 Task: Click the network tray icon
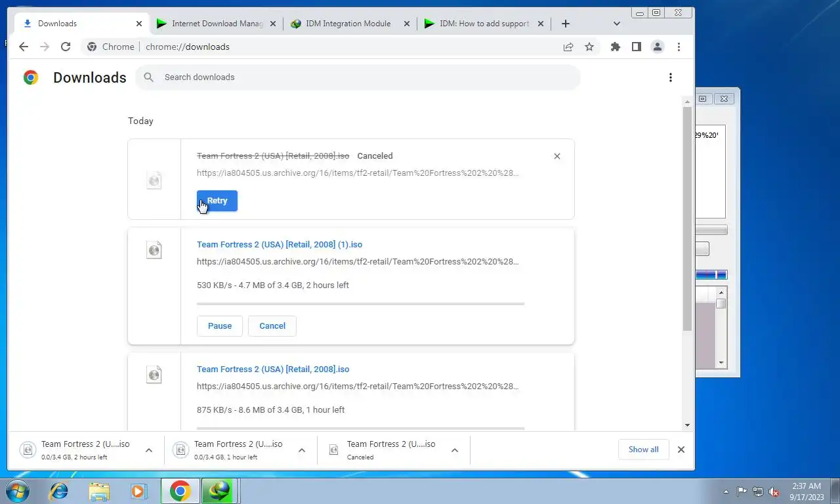[758, 492]
